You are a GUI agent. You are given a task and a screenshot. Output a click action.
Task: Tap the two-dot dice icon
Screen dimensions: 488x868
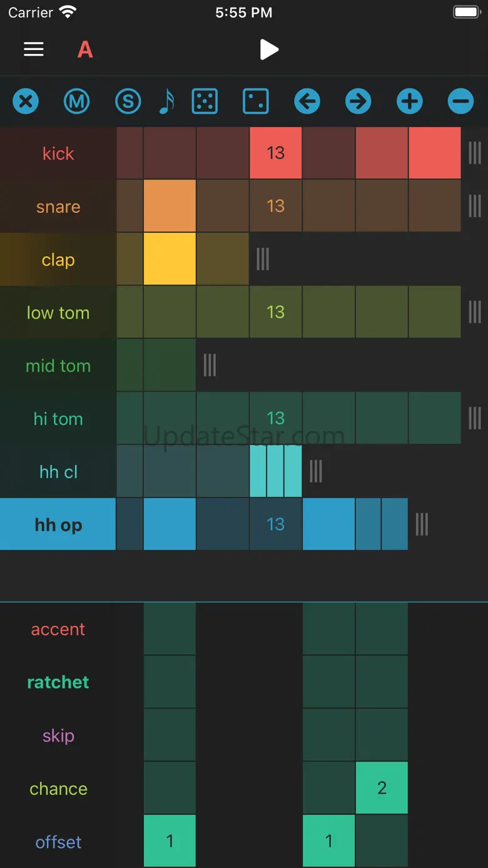point(255,101)
